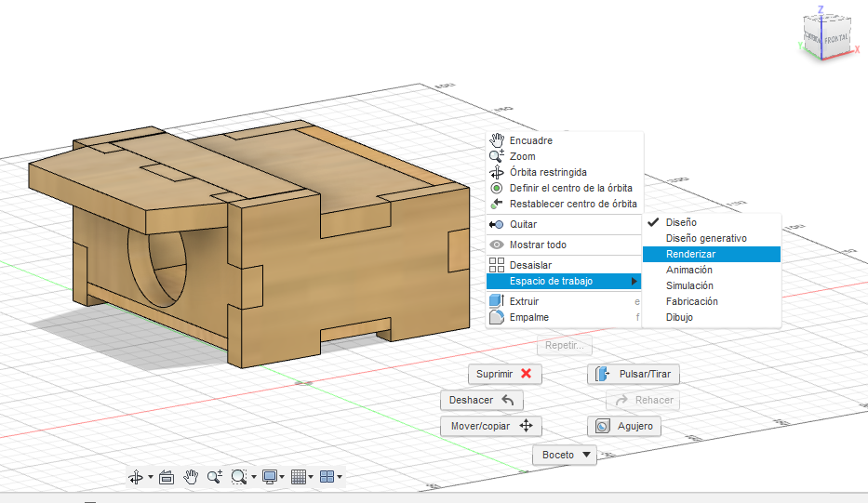Click the Display Settings monitor icon
868x503 pixels.
[x=270, y=477]
